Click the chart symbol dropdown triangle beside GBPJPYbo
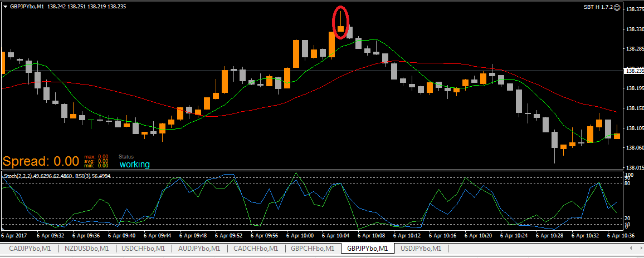 click(x=6, y=7)
